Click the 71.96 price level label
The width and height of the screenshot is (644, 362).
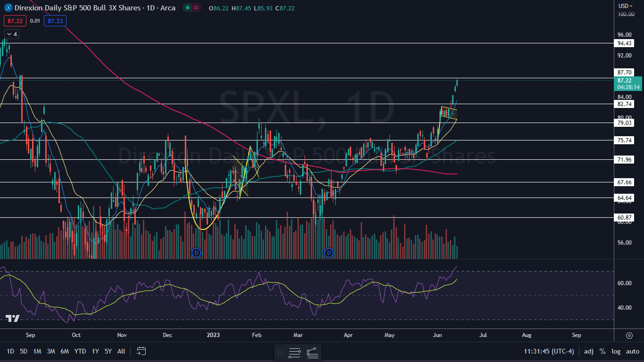(625, 160)
